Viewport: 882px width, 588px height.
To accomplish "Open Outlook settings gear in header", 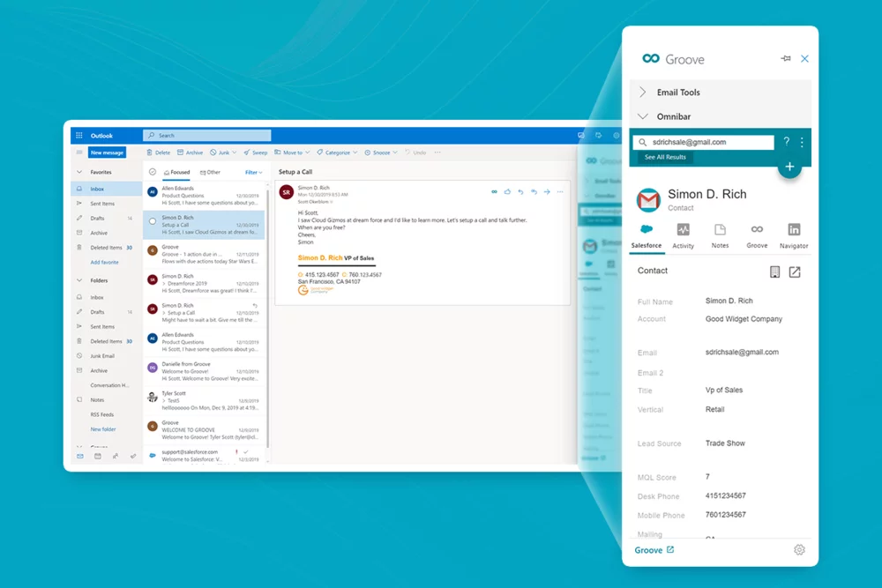I will click(616, 136).
